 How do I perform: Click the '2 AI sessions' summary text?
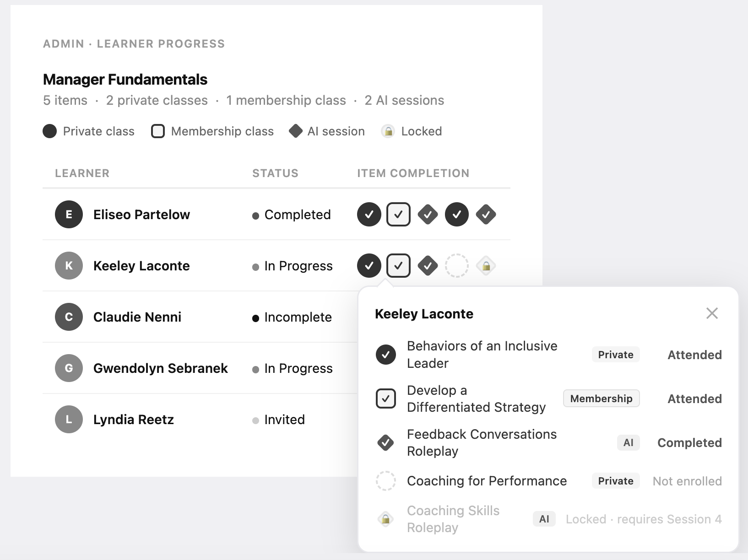pos(404,100)
